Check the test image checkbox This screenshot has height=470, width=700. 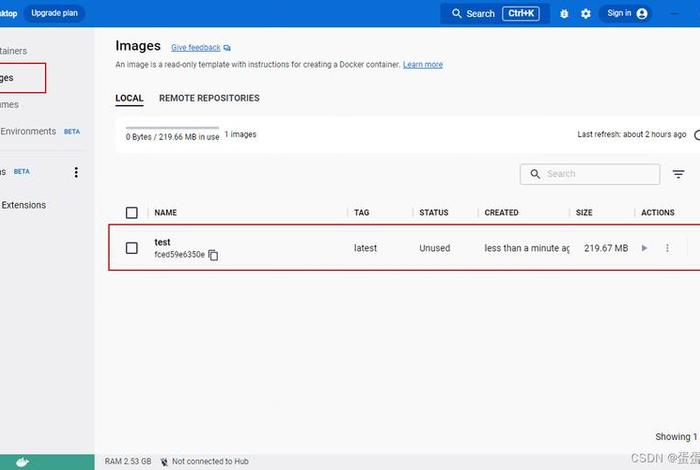point(132,248)
